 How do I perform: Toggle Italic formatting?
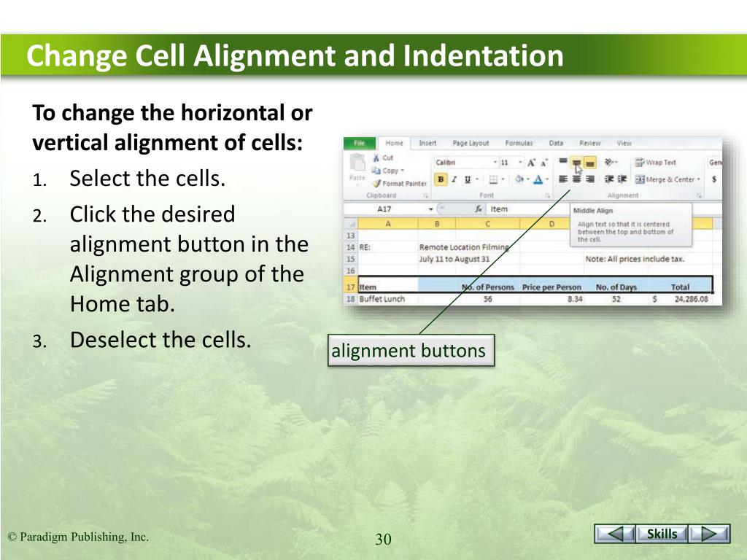point(454,179)
